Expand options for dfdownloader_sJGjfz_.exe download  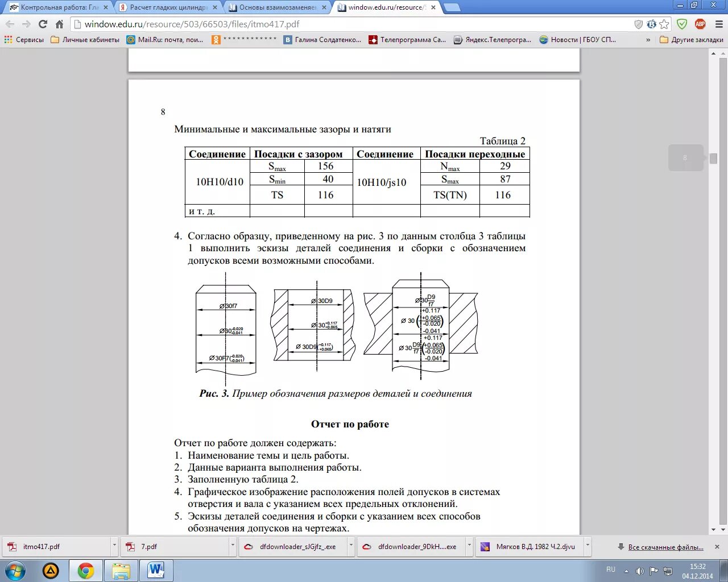pyautogui.click(x=351, y=547)
